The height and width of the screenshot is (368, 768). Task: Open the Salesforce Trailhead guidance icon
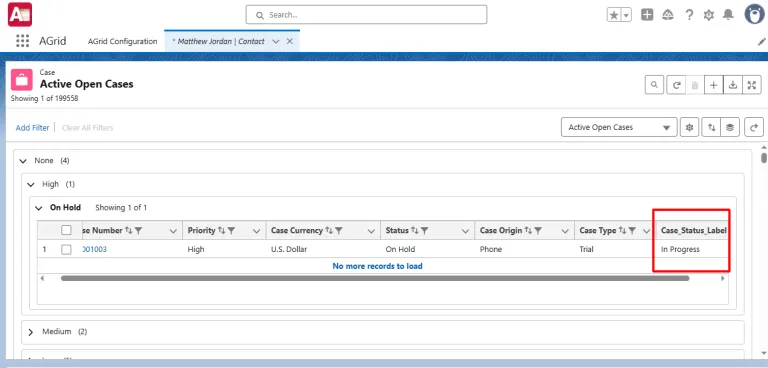pos(668,15)
